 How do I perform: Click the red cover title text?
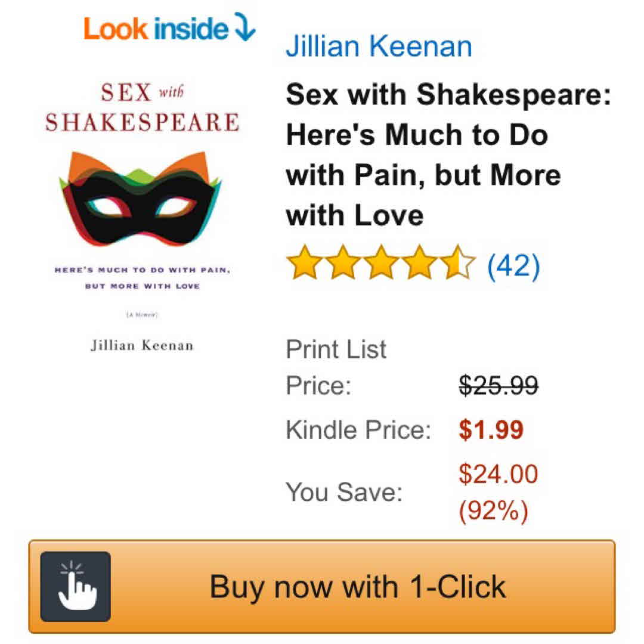(142, 107)
